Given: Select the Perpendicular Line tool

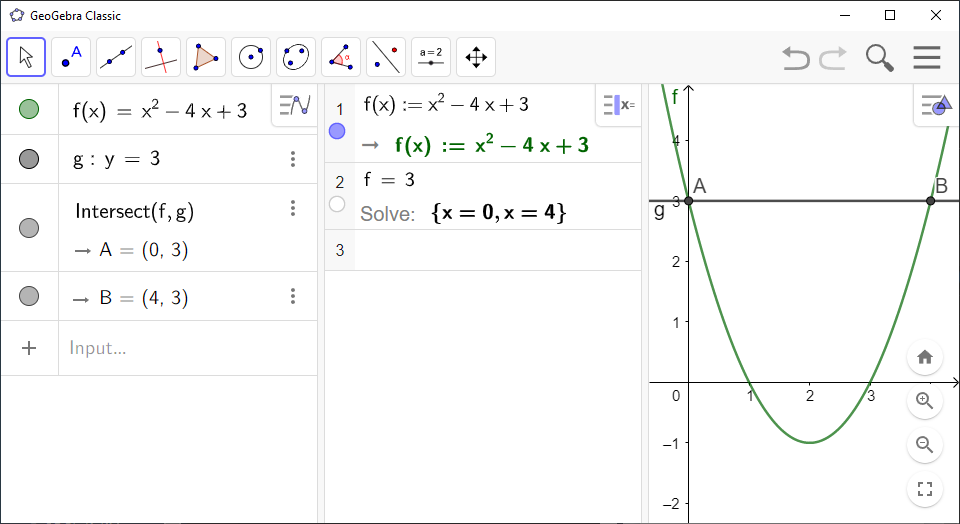Looking at the screenshot, I should click(x=161, y=57).
